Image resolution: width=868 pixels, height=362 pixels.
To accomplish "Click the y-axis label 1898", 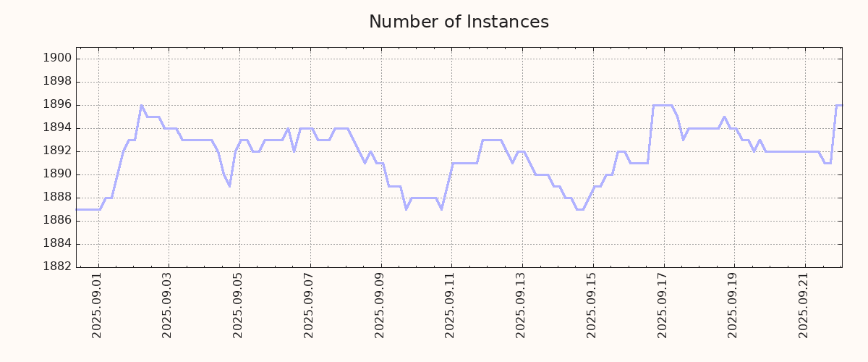I will click(57, 82).
